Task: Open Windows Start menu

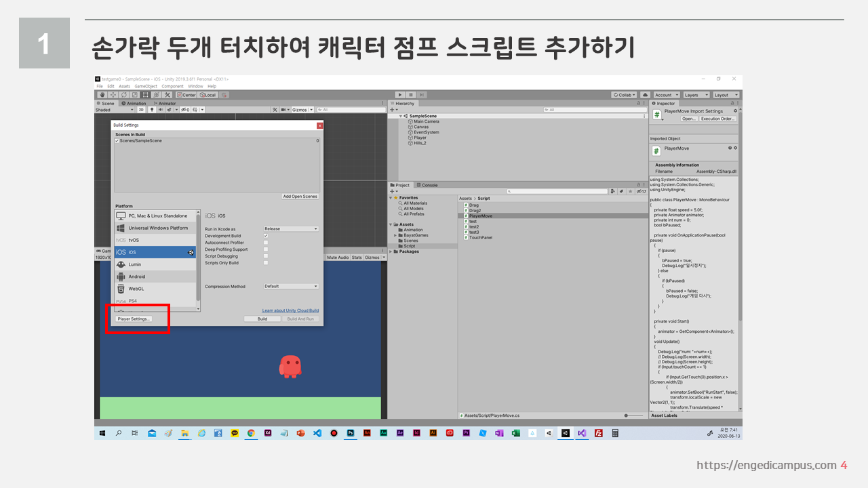Action: [x=102, y=433]
